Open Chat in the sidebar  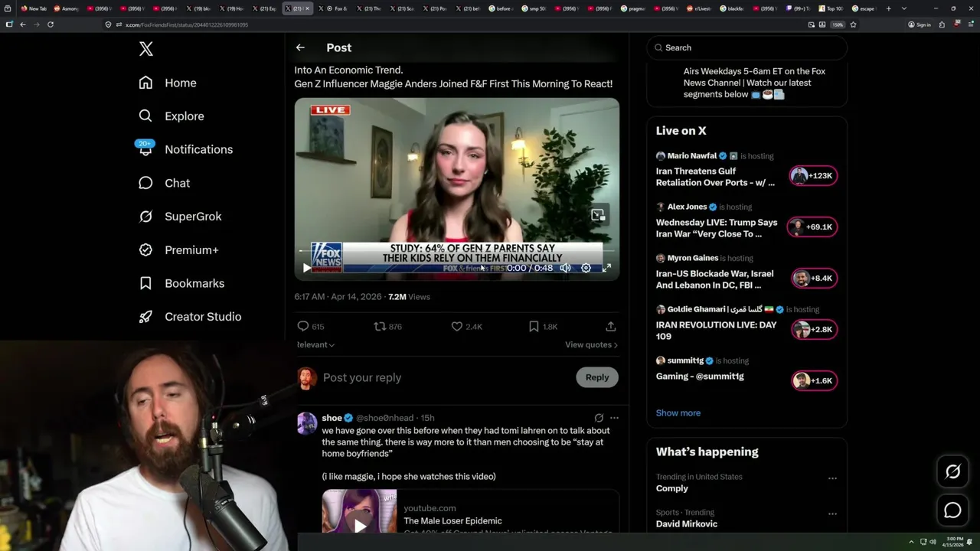[164, 183]
